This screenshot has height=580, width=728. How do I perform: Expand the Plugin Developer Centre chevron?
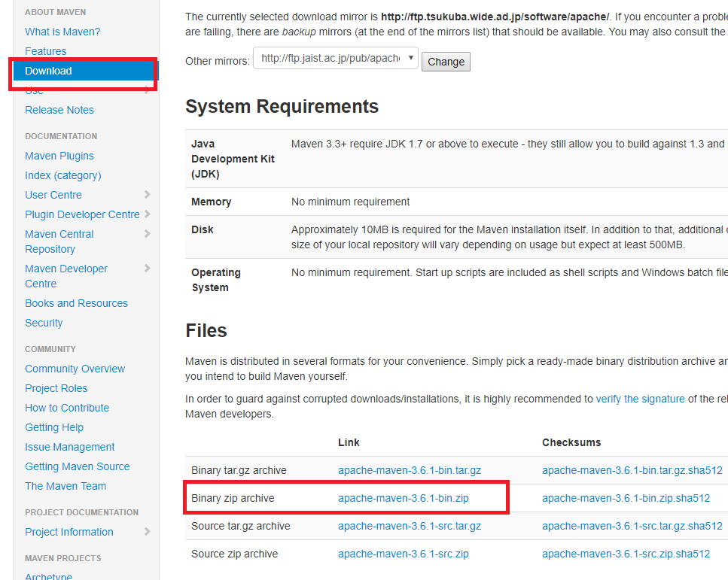[147, 214]
